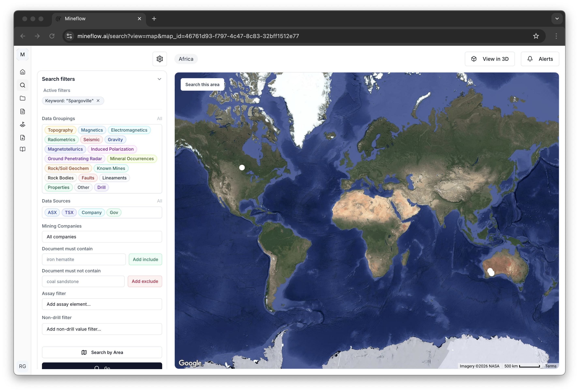Open the Projects folder icon in the sidebar
Screen dimensions: 579x392
click(x=23, y=98)
